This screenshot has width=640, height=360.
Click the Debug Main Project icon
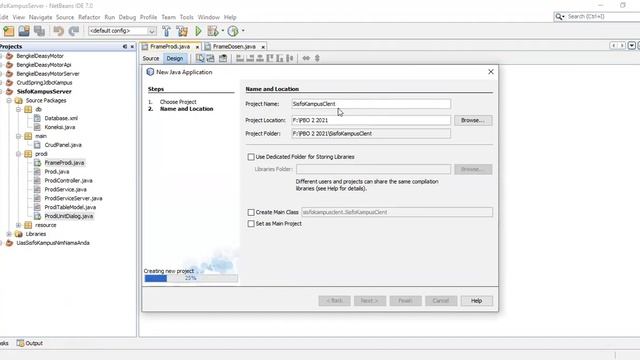tap(213, 31)
